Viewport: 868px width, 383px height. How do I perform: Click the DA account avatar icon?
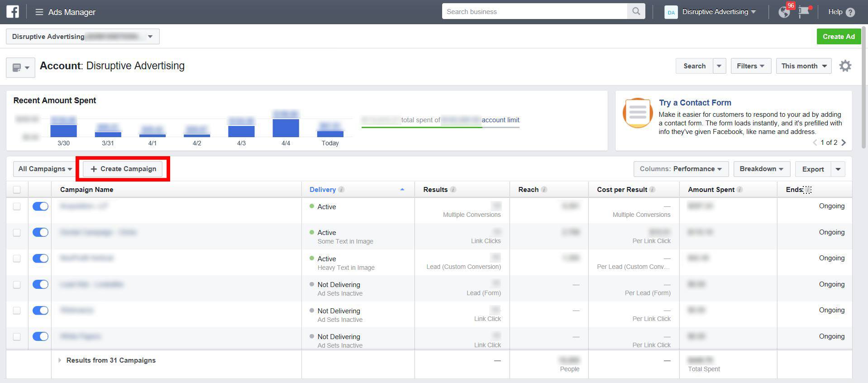pyautogui.click(x=671, y=12)
